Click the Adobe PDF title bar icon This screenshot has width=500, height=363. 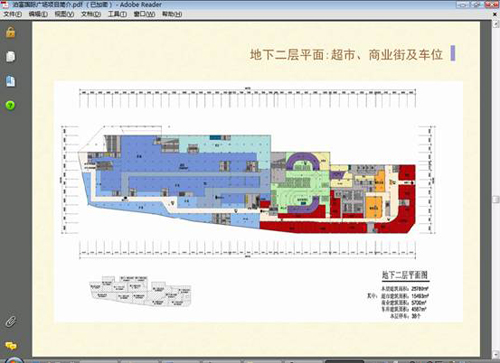click(5, 5)
